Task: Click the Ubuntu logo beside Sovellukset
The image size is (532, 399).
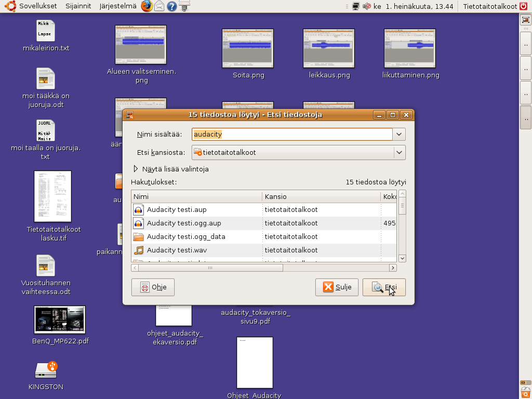Action: tap(10, 6)
